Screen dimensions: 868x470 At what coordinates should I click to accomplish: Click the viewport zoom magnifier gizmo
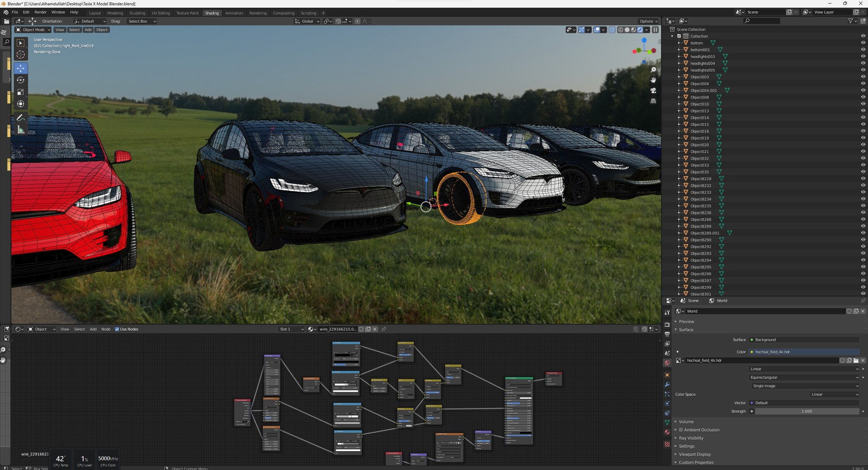point(653,70)
